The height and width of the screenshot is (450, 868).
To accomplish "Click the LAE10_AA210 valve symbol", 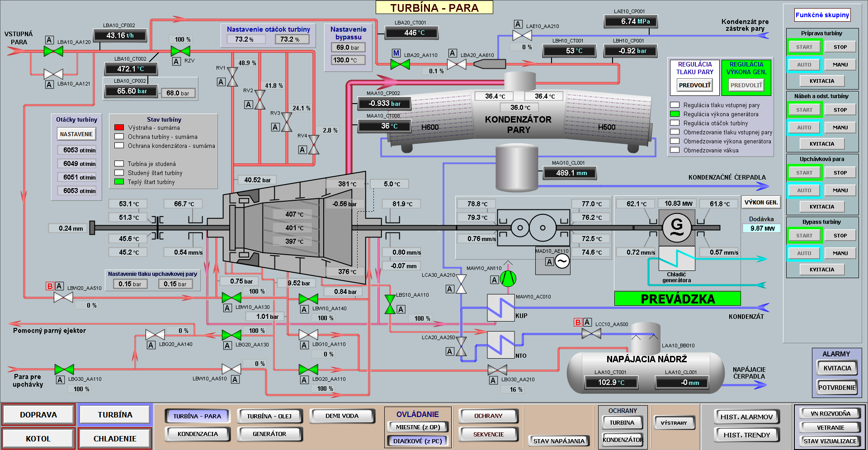I will [522, 35].
